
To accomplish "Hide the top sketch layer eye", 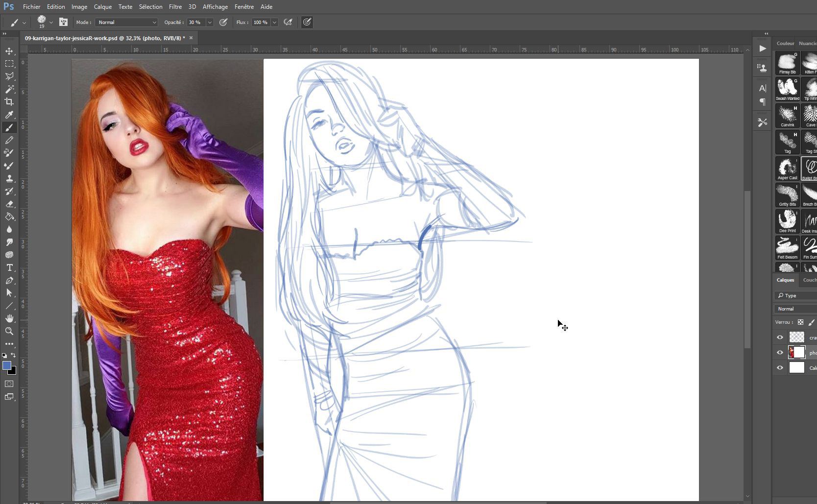I will (x=780, y=337).
